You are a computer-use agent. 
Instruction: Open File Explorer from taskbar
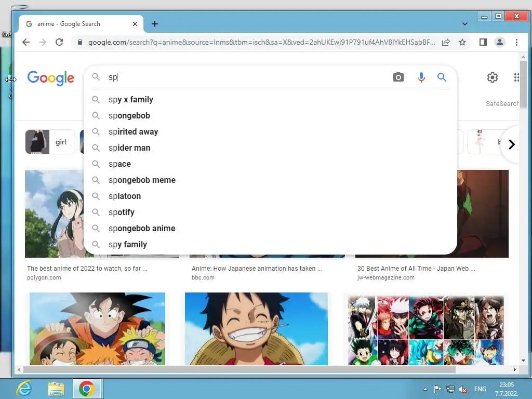[x=56, y=389]
